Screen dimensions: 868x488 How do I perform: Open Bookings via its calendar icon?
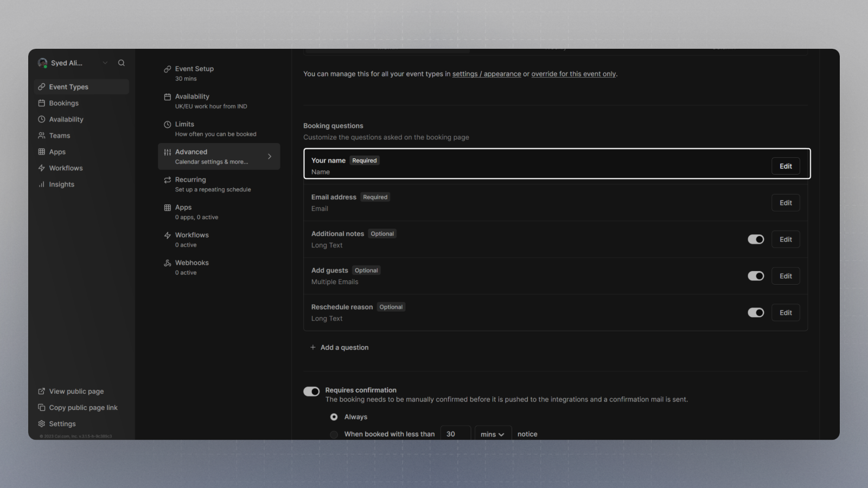[x=42, y=103]
